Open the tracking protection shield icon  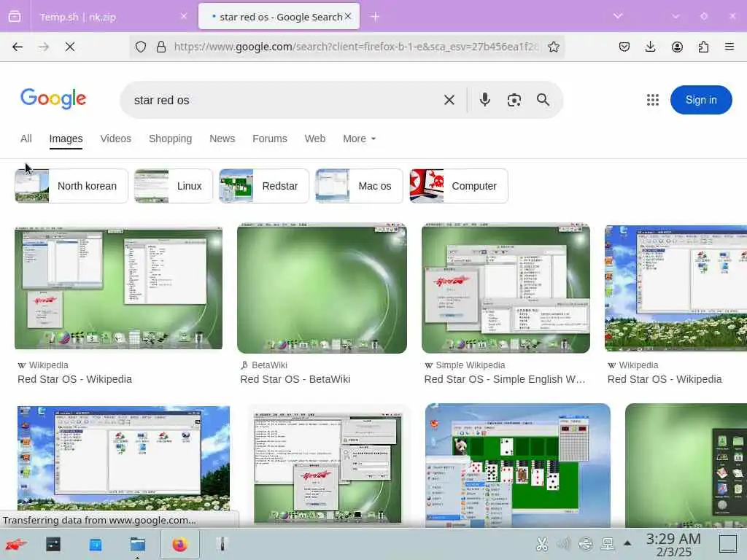(141, 47)
